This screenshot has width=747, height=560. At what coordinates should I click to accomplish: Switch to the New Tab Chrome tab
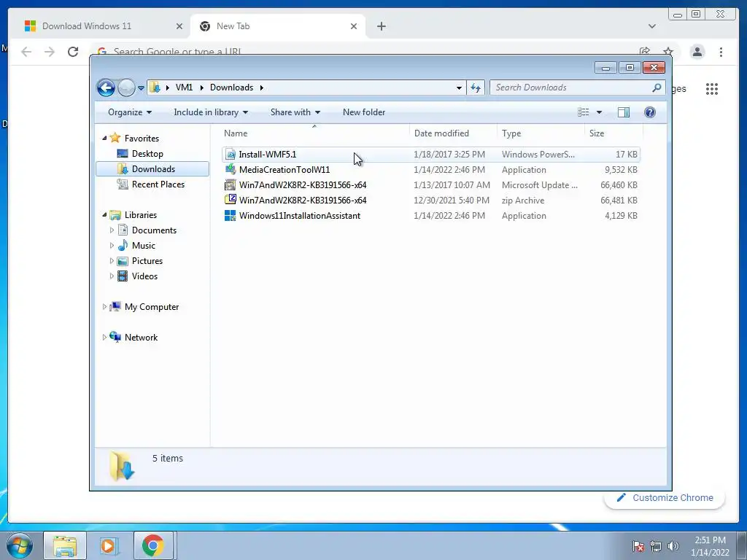[x=277, y=26]
